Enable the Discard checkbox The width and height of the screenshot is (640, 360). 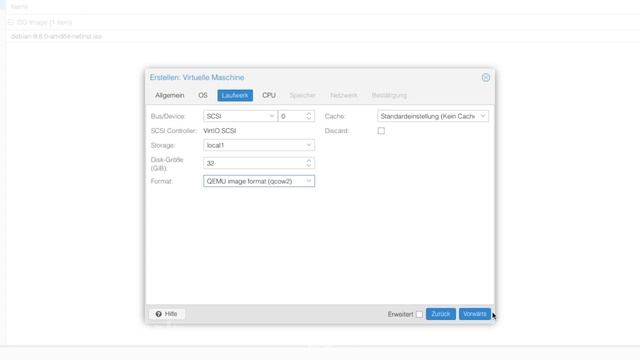pyautogui.click(x=381, y=131)
